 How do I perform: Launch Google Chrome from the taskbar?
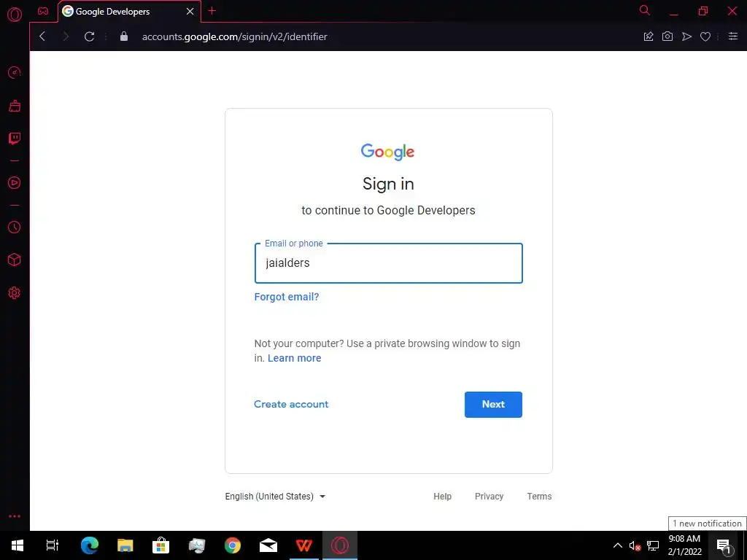[x=233, y=545]
